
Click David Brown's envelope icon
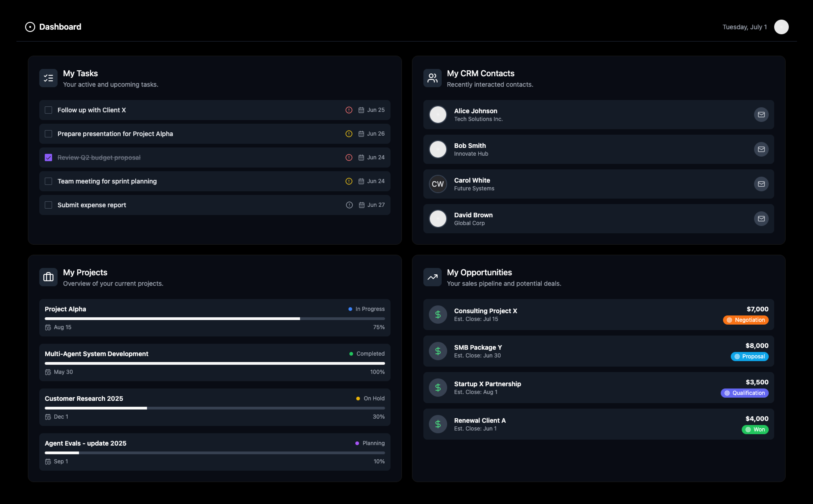click(x=761, y=219)
